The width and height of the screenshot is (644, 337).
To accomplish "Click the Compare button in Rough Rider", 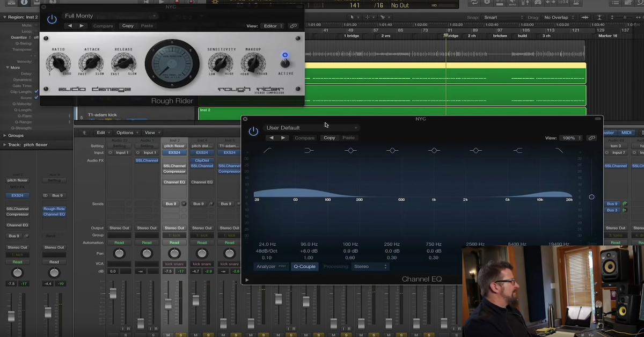I will [x=103, y=25].
